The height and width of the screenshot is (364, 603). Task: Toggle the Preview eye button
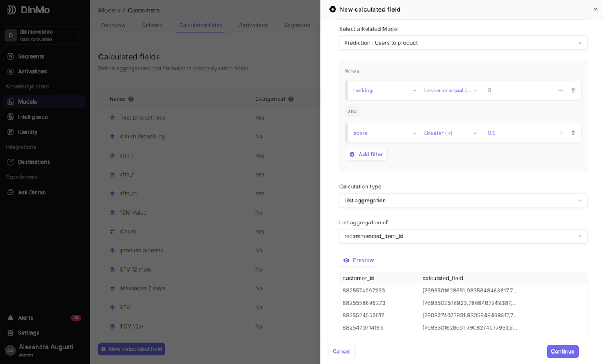pos(359,260)
